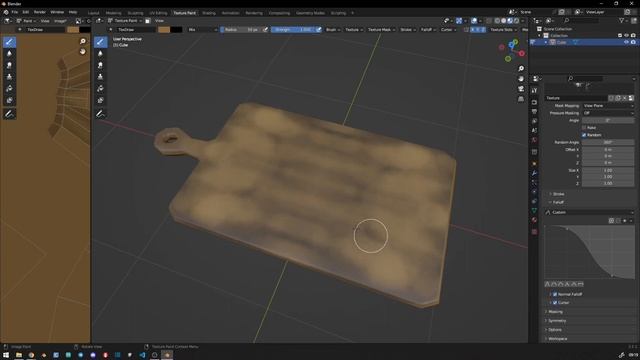Toggle radius pressure sensitivity button
Image resolution: width=640 pixels, height=360 pixels.
265,29
